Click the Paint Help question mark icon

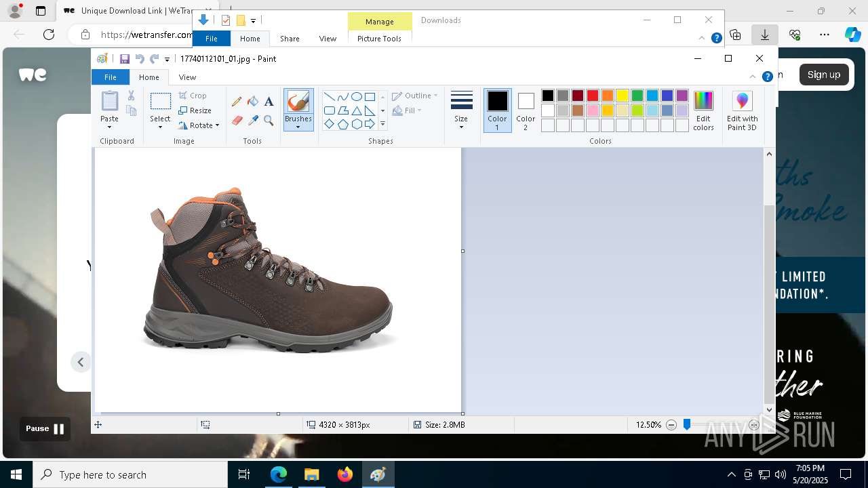[768, 77]
